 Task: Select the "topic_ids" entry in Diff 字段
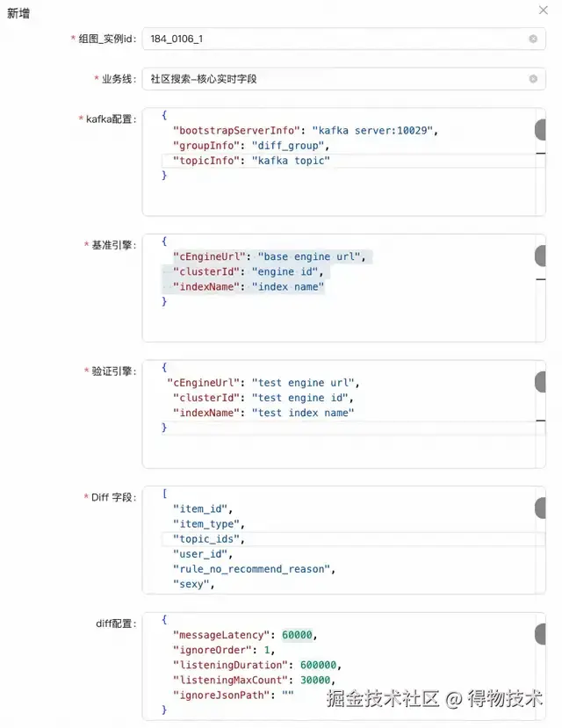pyautogui.click(x=207, y=539)
